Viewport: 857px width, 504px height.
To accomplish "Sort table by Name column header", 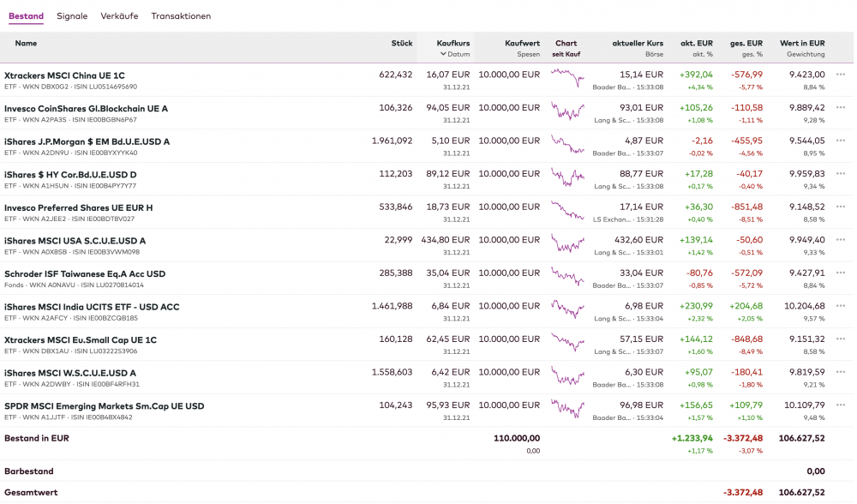I will click(x=26, y=43).
